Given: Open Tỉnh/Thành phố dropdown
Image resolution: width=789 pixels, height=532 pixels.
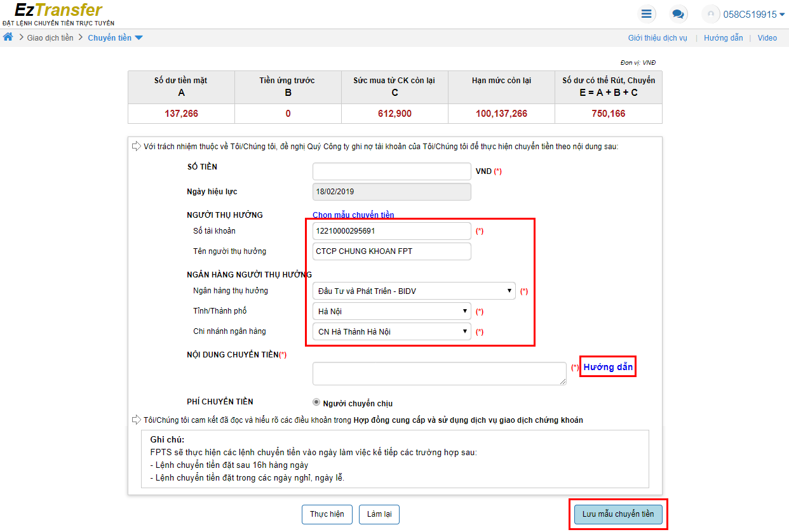Looking at the screenshot, I should click(x=392, y=312).
